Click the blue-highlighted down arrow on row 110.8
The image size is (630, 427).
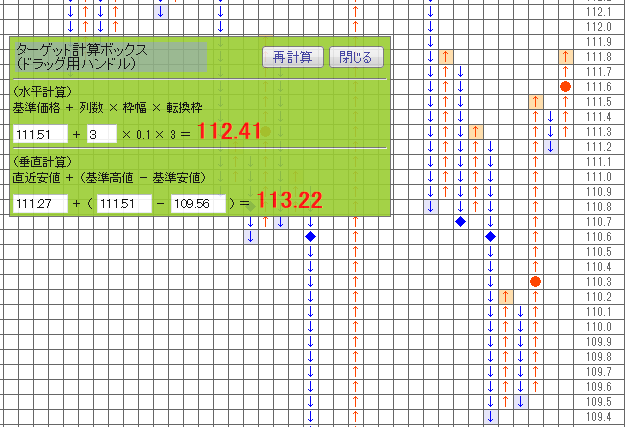click(x=430, y=206)
